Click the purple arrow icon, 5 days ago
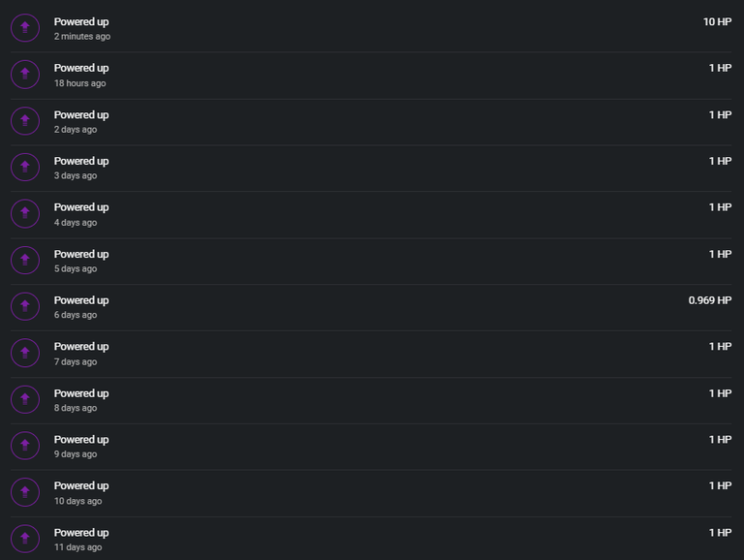 coord(25,260)
